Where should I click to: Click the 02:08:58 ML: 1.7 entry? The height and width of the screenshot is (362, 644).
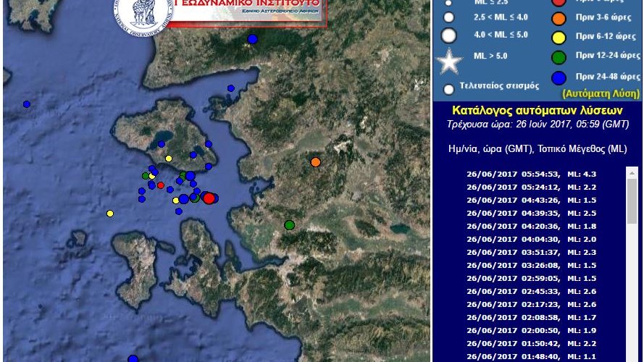531,318
